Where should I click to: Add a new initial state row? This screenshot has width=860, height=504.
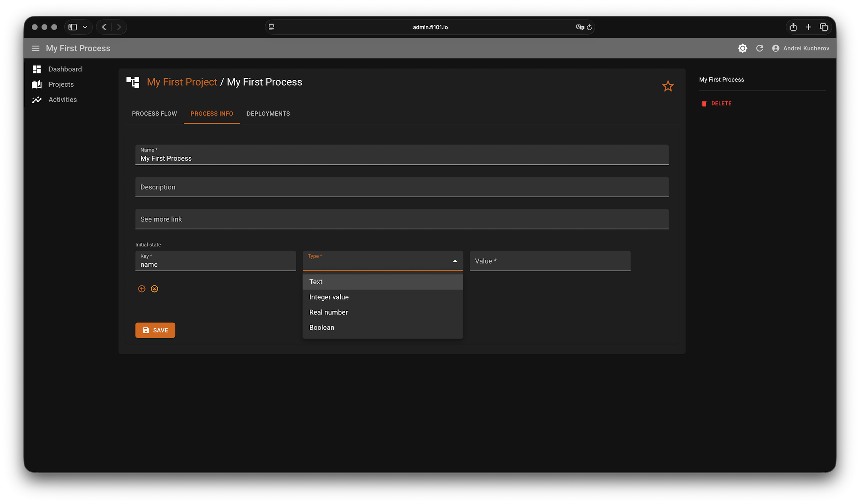click(x=142, y=289)
